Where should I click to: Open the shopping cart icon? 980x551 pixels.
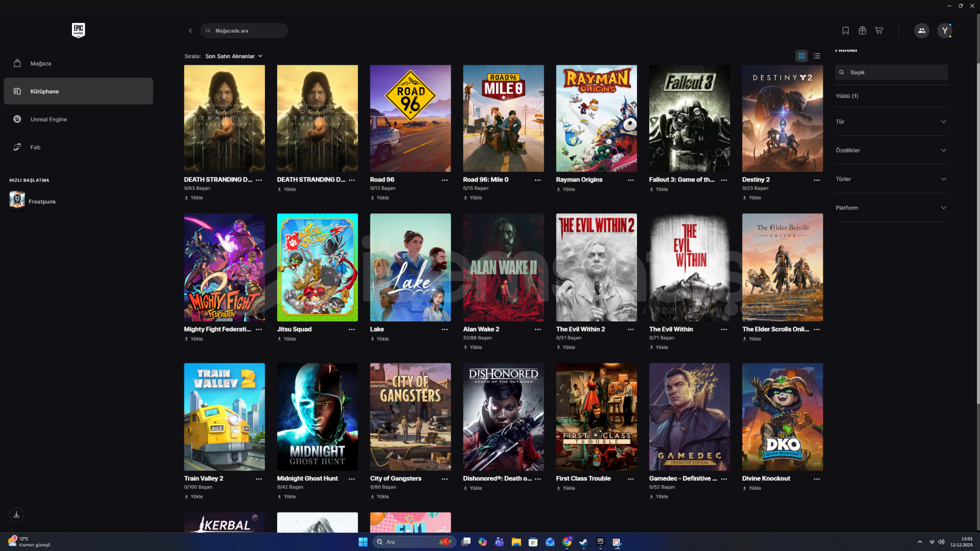pyautogui.click(x=879, y=31)
